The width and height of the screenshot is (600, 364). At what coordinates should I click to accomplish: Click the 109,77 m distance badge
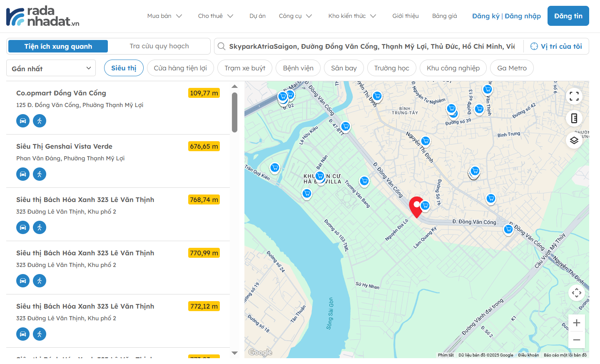point(204,93)
